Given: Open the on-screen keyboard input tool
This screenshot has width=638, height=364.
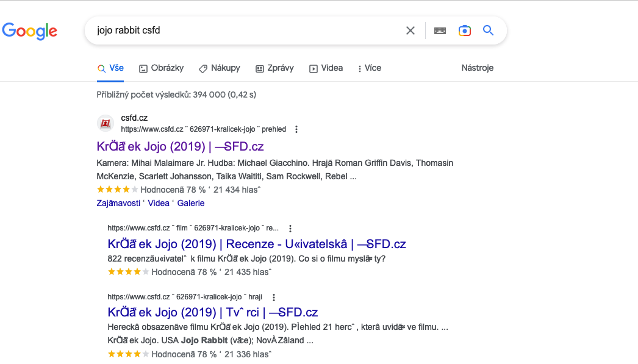Looking at the screenshot, I should point(440,30).
